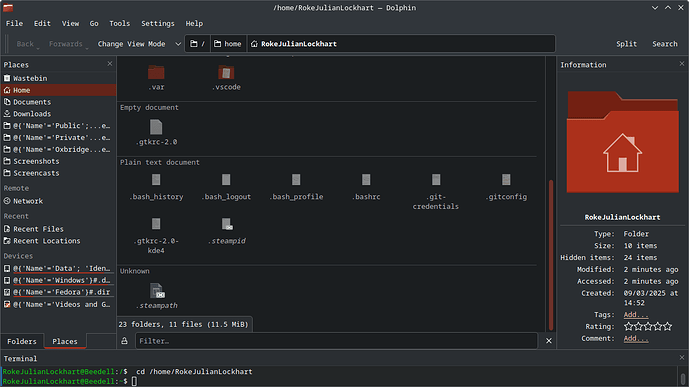Toggle the filter lock icon
Image resolution: width=689 pixels, height=387 pixels.
click(125, 341)
